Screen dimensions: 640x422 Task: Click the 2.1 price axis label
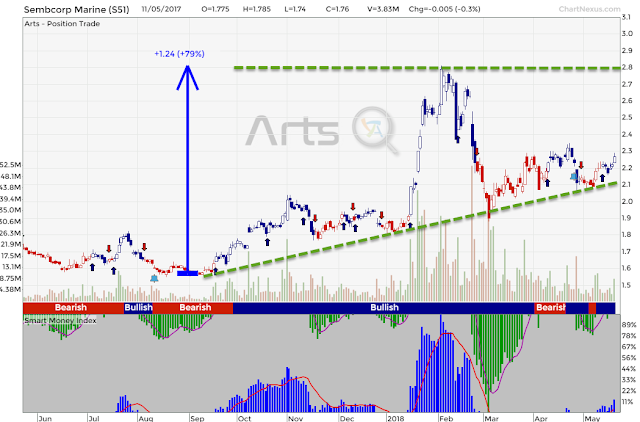click(627, 184)
